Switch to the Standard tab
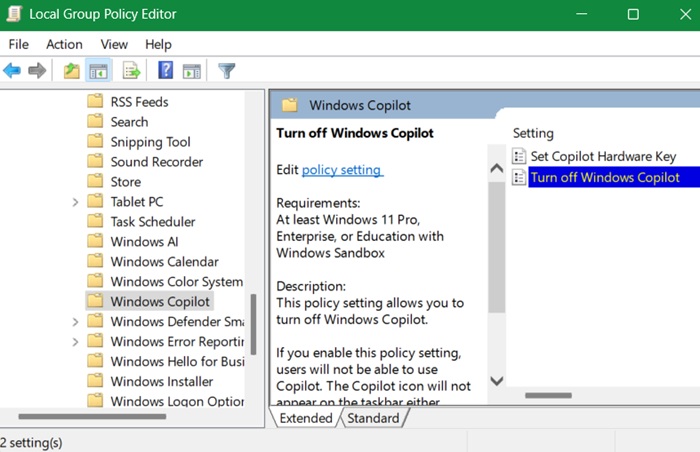 (x=373, y=418)
